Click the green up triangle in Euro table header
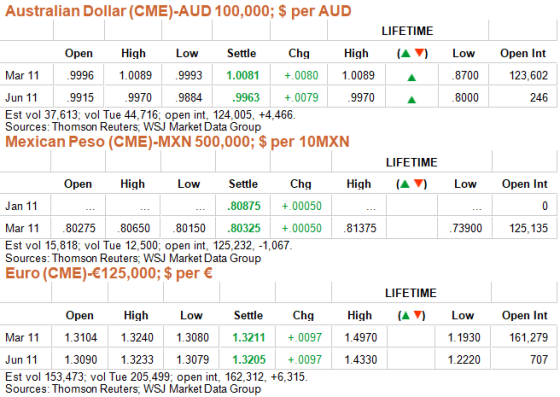This screenshot has height=397, width=560. point(405,316)
